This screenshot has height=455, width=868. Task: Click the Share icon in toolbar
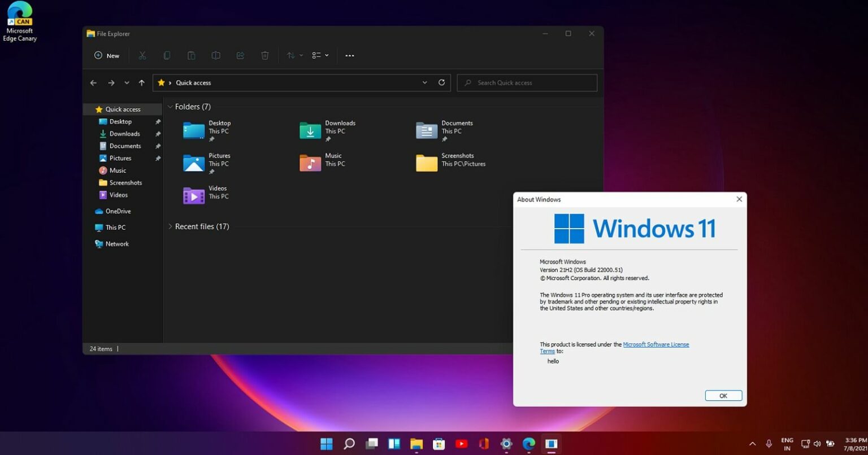240,55
